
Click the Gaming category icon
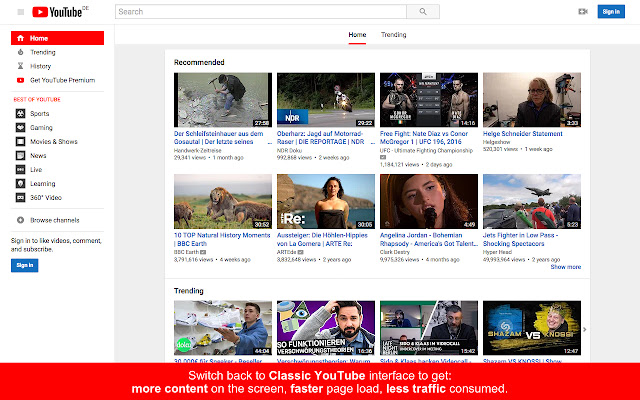(x=20, y=127)
